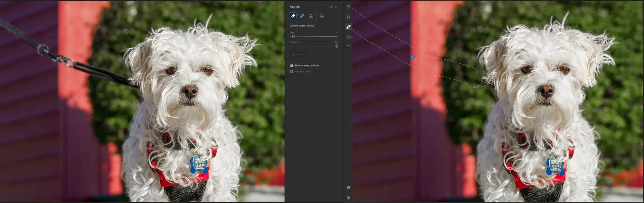Open the Crop and rotate tool
This screenshot has width=644, height=203.
pyautogui.click(x=348, y=17)
